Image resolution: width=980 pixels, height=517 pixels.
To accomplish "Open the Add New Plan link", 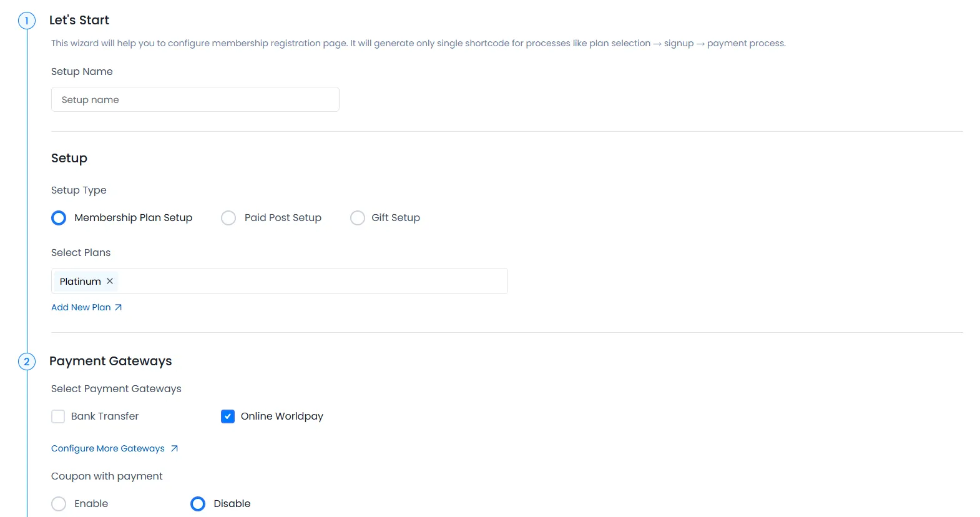I will pos(81,307).
